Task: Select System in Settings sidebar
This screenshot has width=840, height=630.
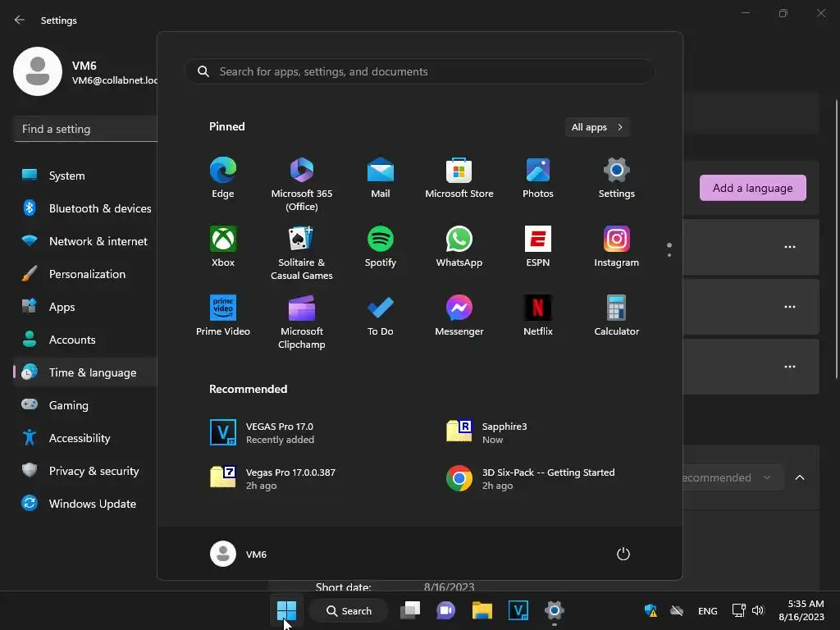Action: click(x=85, y=176)
